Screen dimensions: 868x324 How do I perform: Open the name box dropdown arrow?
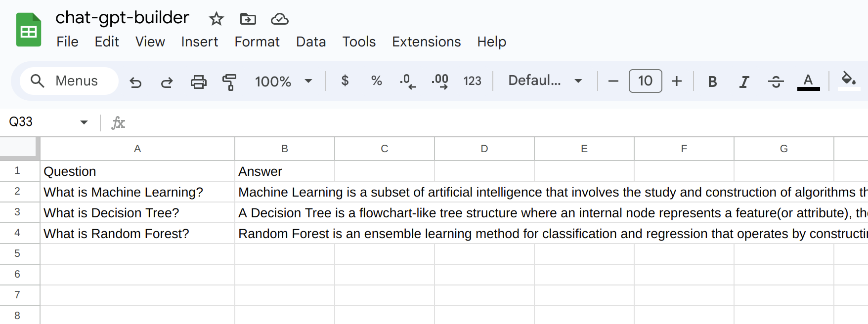(x=84, y=122)
